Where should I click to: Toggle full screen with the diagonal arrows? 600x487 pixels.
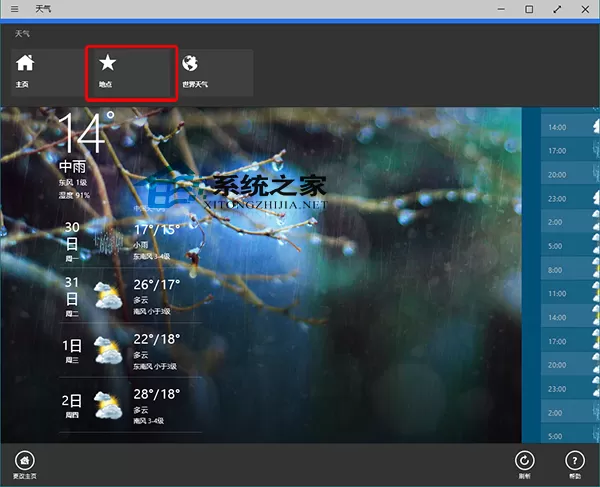pos(557,9)
